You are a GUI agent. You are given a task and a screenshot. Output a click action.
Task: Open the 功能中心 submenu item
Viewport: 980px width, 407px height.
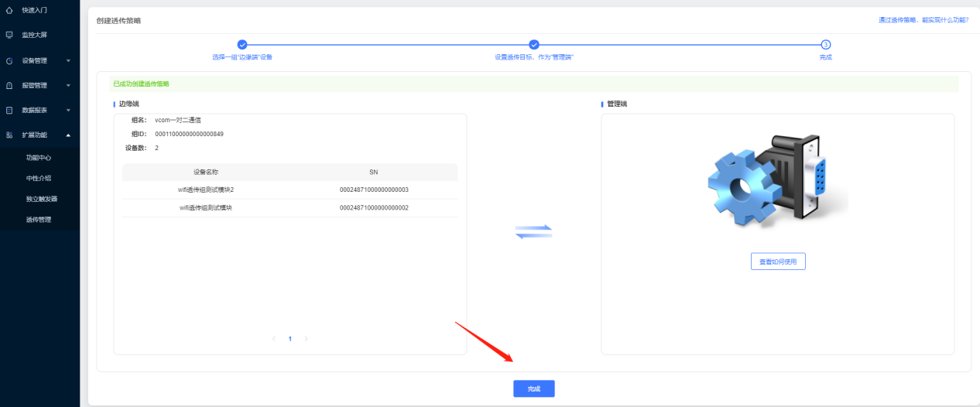pyautogui.click(x=39, y=157)
